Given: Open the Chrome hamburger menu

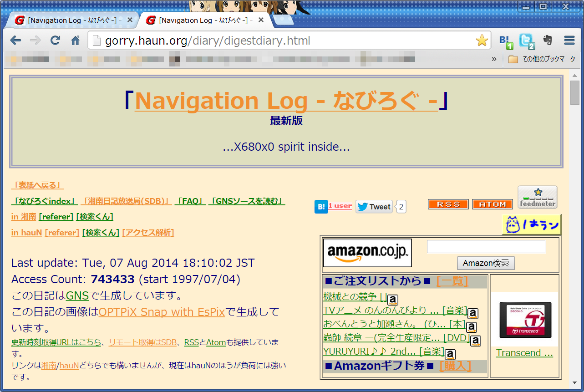Looking at the screenshot, I should [x=569, y=41].
